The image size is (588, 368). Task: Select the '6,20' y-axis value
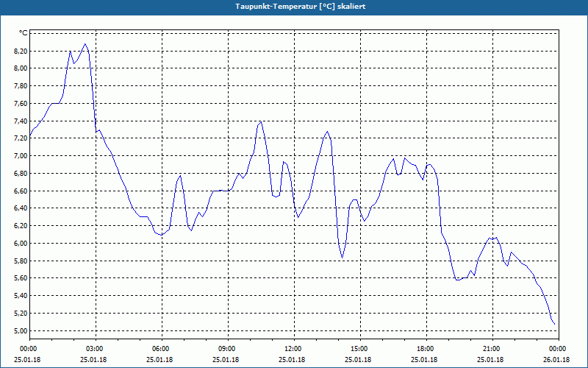[21, 226]
